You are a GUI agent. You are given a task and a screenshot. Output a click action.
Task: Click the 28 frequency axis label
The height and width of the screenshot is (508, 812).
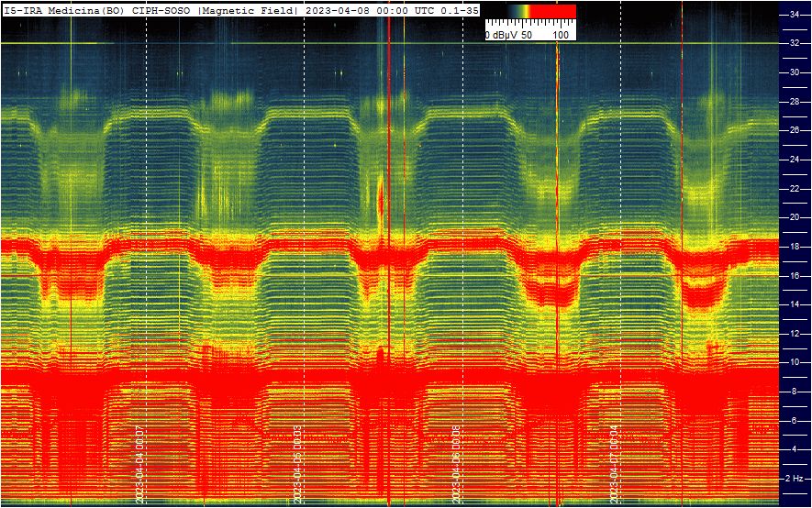pyautogui.click(x=794, y=102)
